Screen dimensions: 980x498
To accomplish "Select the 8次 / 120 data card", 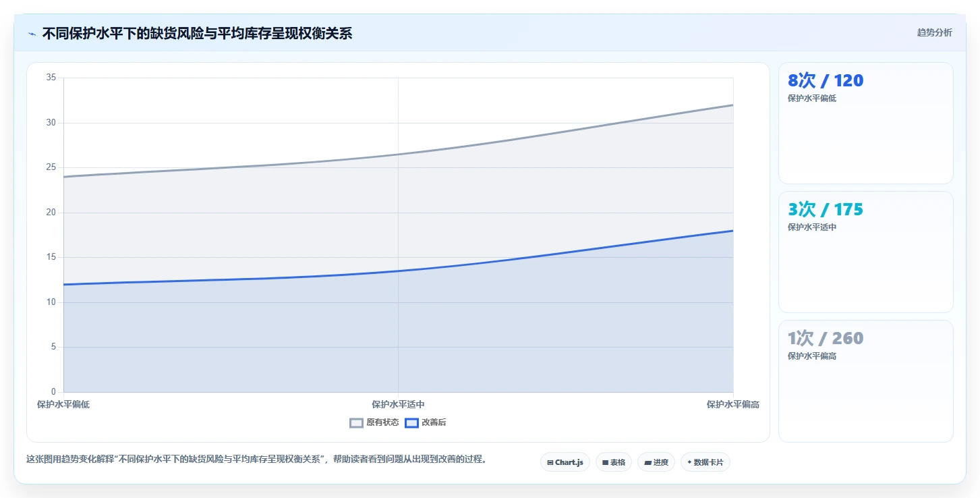I will click(x=866, y=123).
